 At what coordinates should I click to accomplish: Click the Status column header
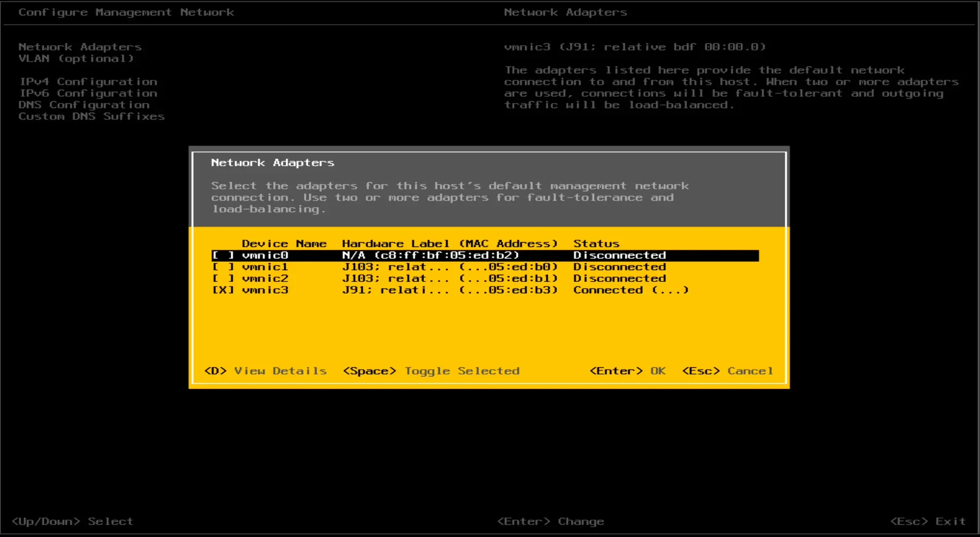click(597, 243)
